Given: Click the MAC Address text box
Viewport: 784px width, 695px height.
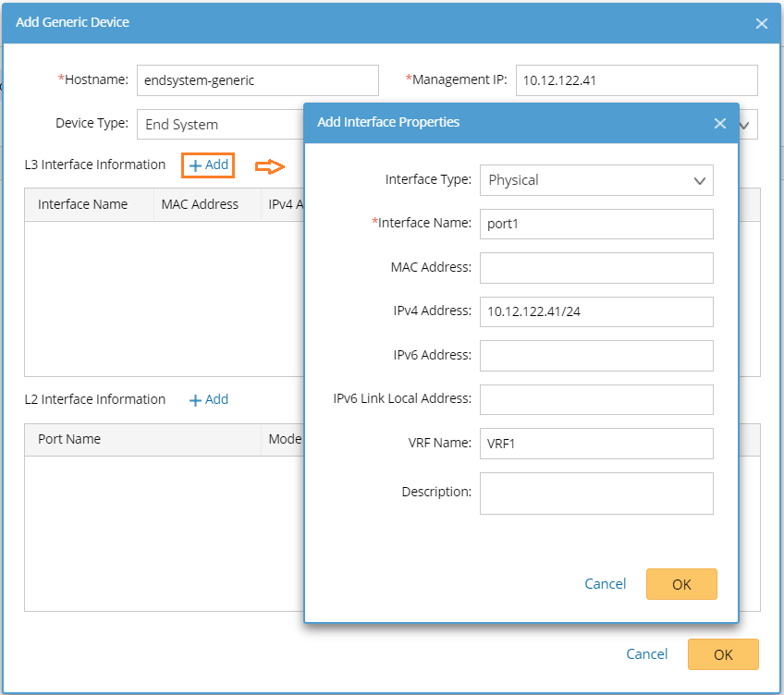Looking at the screenshot, I should pyautogui.click(x=596, y=268).
